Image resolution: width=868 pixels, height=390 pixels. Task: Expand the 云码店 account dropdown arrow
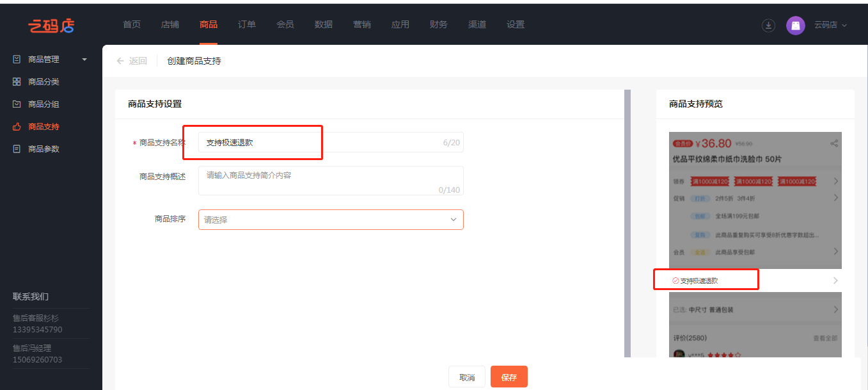click(844, 26)
